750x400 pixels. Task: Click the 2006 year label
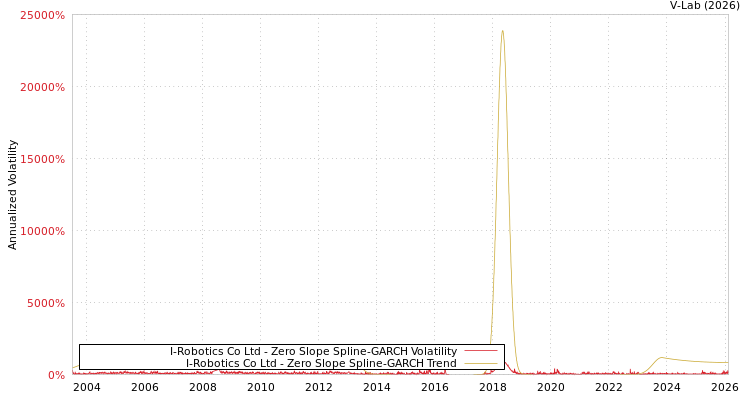pyautogui.click(x=144, y=387)
